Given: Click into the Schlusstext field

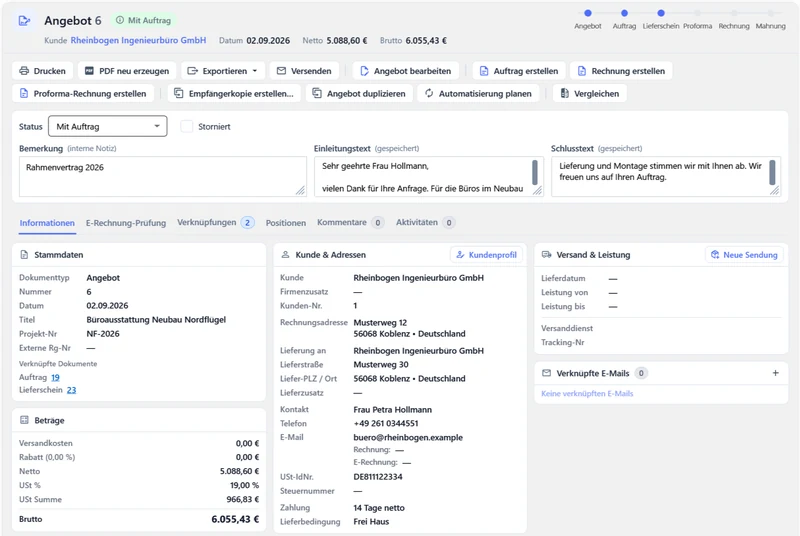Looking at the screenshot, I should (666, 176).
